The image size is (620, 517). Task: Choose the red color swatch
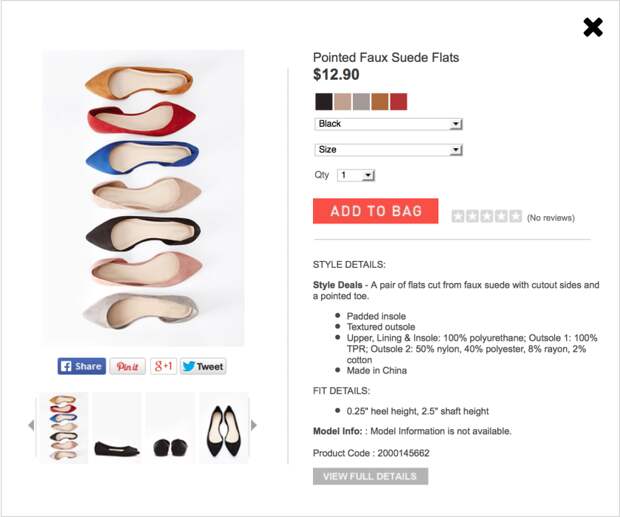click(399, 102)
